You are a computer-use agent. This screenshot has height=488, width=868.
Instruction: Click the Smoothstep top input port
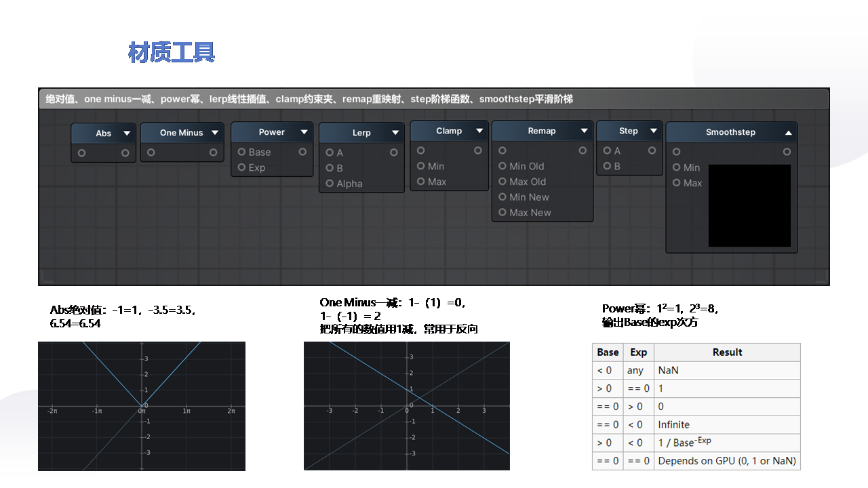tap(676, 152)
